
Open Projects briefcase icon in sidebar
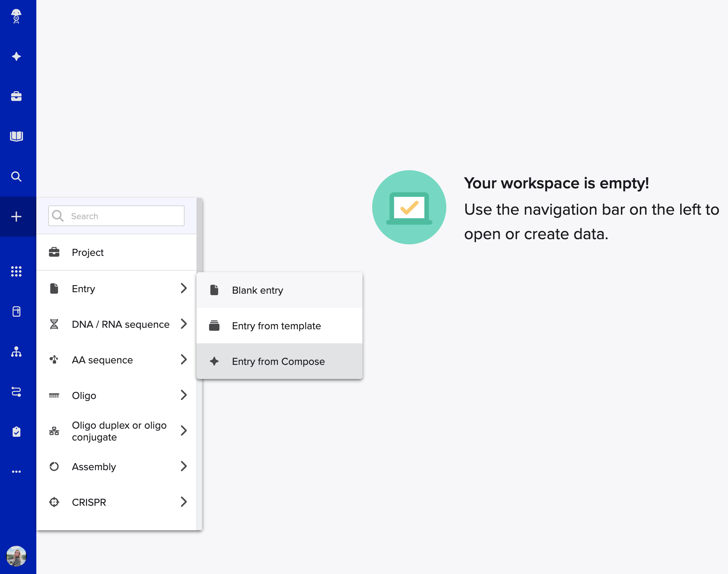pyautogui.click(x=16, y=96)
